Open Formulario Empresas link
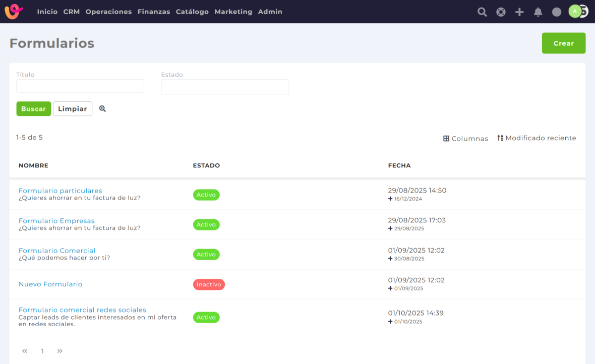This screenshot has height=364, width=595. click(x=56, y=221)
